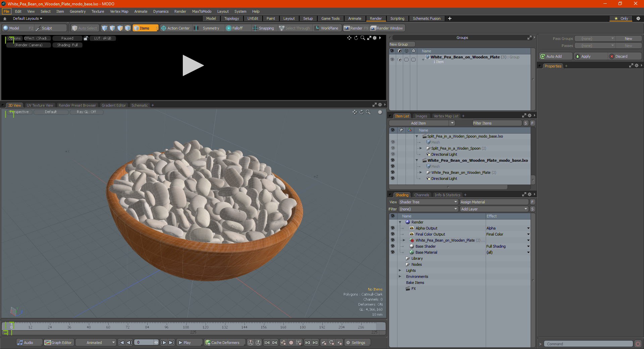Start render preview play arrow
Image resolution: width=644 pixels, height=349 pixels.
tap(193, 65)
